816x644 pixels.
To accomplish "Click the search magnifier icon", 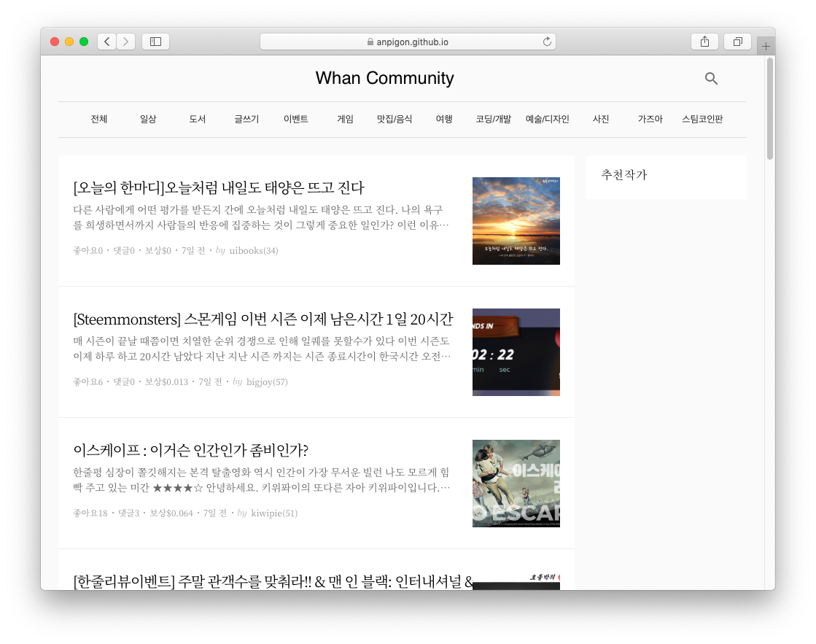I will tap(711, 79).
